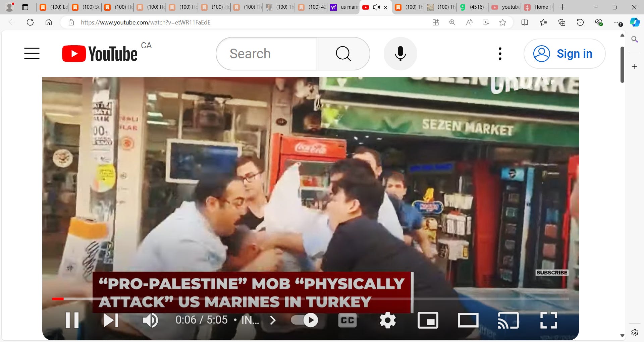Switch to the 'youtube' tab
Screen dimensions: 644x342
pyautogui.click(x=505, y=7)
